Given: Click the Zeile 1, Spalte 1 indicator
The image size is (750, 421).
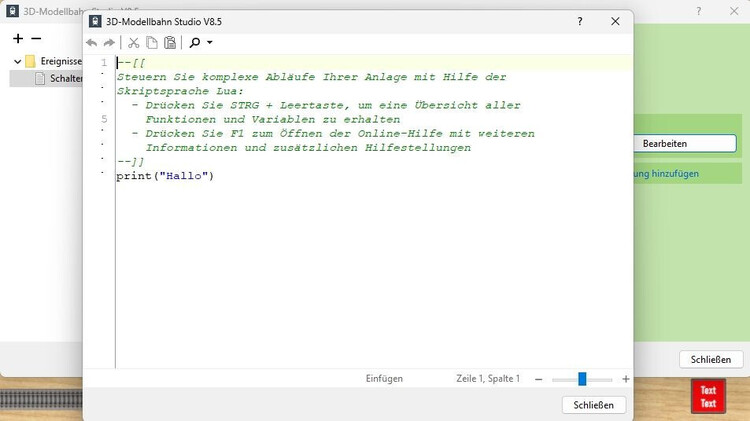Looking at the screenshot, I should pos(488,378).
